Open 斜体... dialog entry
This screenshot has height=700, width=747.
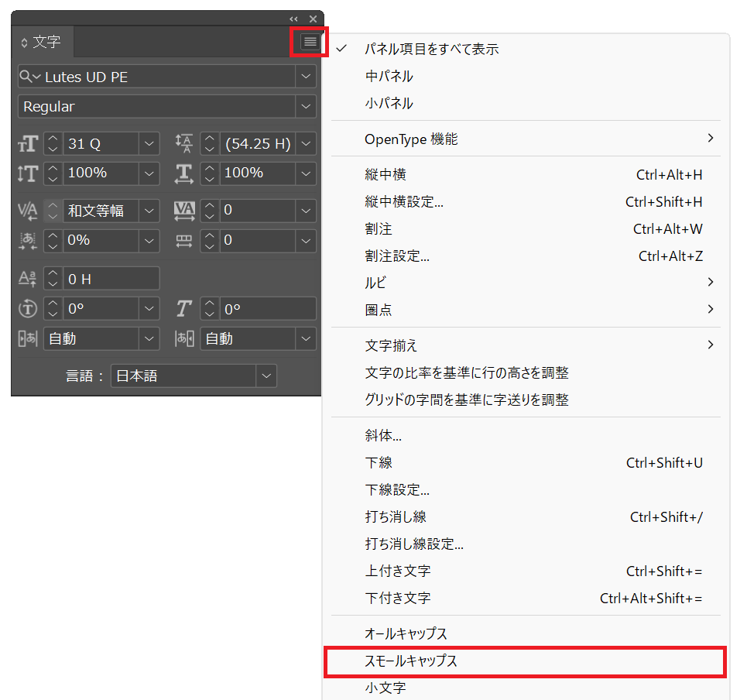383,436
